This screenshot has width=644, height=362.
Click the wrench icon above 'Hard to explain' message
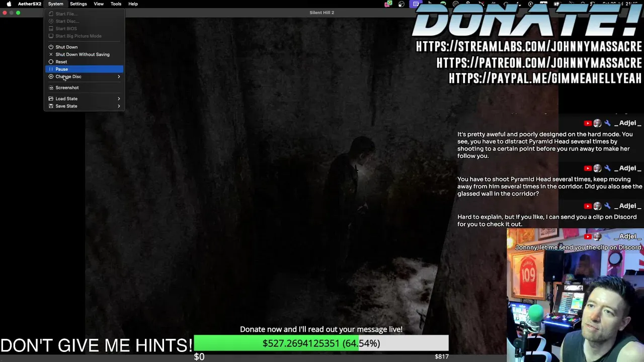tap(607, 206)
